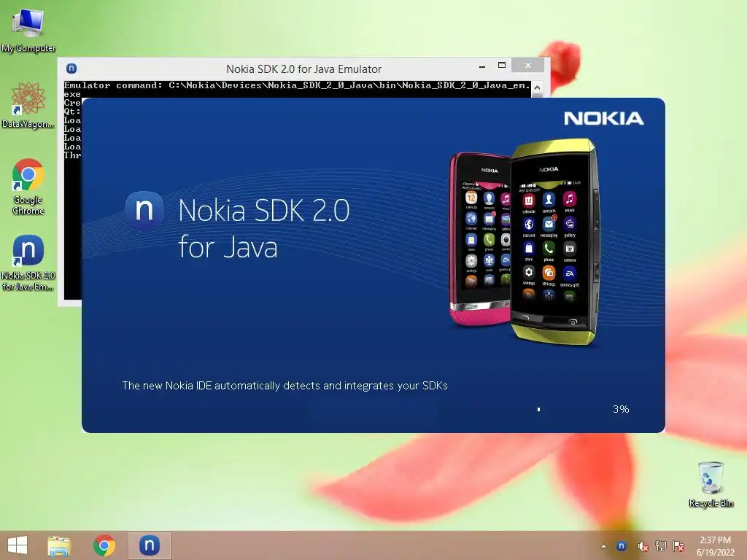Click the 'Nokia IDE automatically detects' tip text

click(x=285, y=386)
